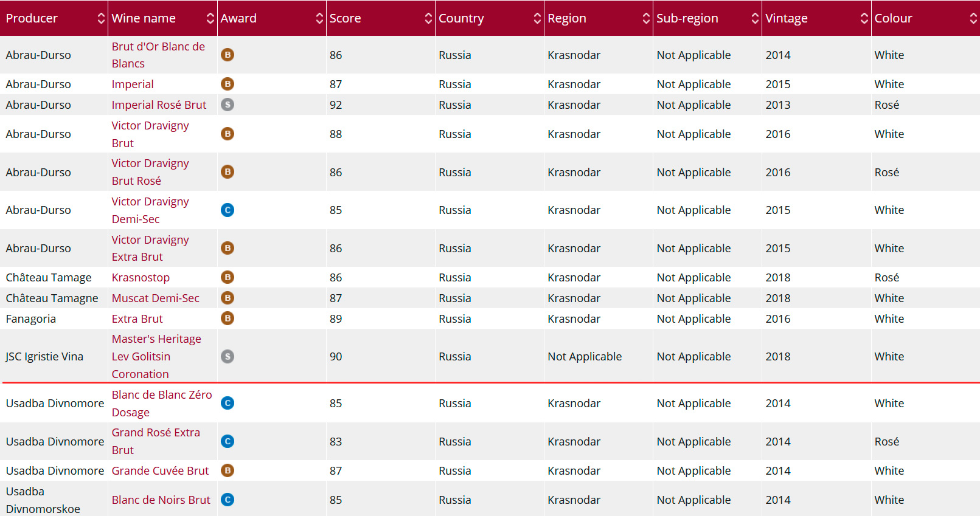The image size is (980, 516).
Task: Click the bronze badge beside Fanagoria Extra Brut
Action: click(x=228, y=318)
